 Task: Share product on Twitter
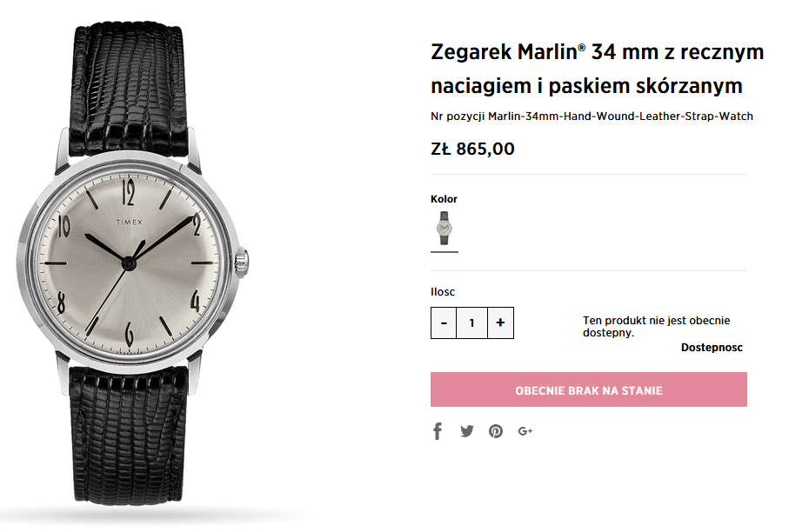(467, 431)
